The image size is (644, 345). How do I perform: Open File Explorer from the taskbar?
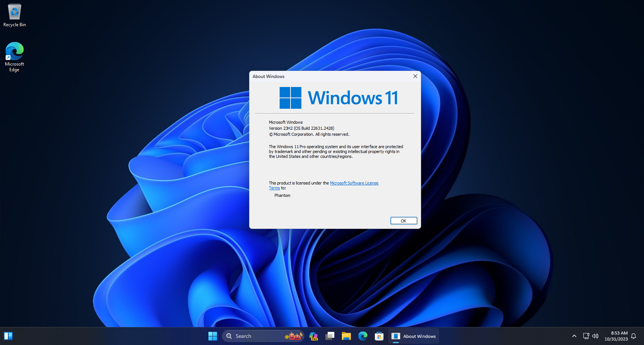point(346,336)
